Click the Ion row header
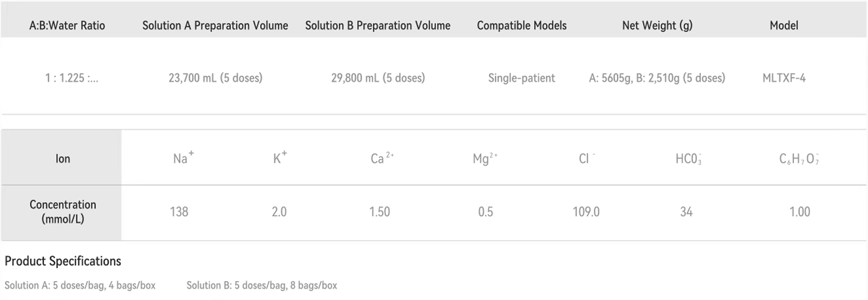868x300 pixels. click(x=62, y=159)
